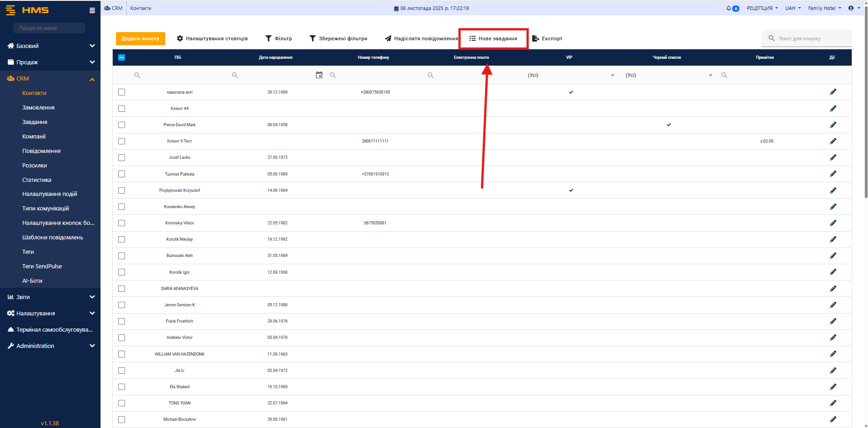This screenshot has width=868, height=428.
Task: Go to Статистика in the CRM menu
Action: pyautogui.click(x=37, y=180)
